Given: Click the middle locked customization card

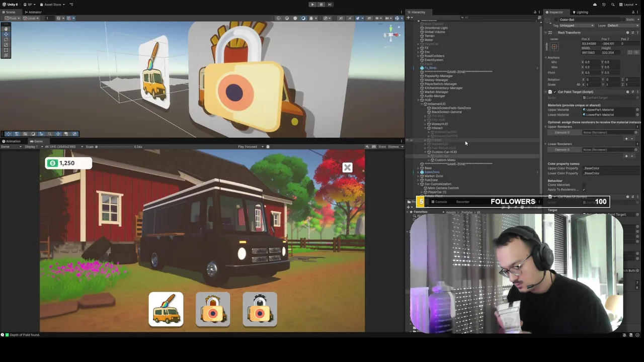Looking at the screenshot, I should click(x=213, y=309).
